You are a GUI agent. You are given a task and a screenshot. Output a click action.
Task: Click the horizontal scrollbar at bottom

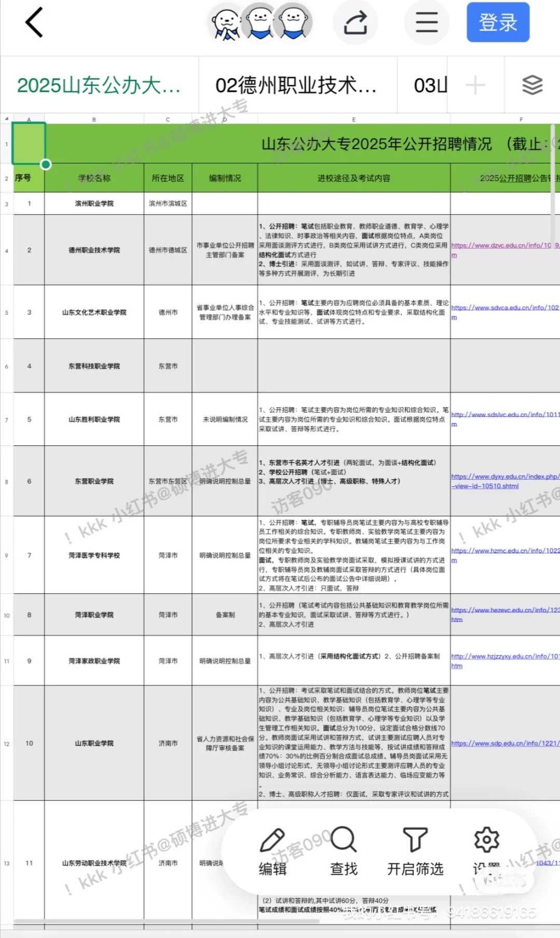coord(167,921)
